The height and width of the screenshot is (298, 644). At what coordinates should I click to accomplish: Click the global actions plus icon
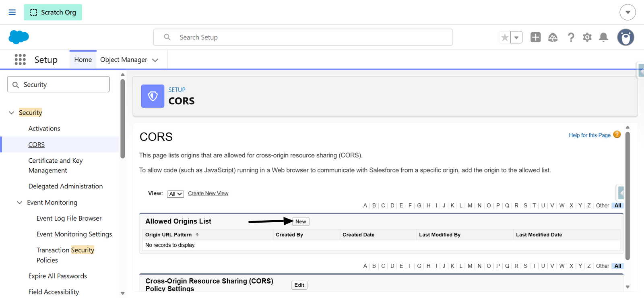click(x=535, y=37)
